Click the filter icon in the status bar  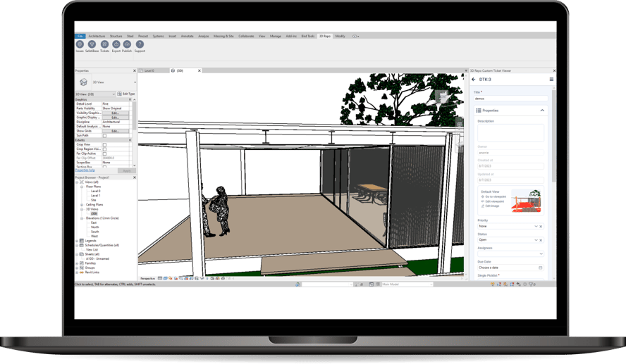click(532, 284)
